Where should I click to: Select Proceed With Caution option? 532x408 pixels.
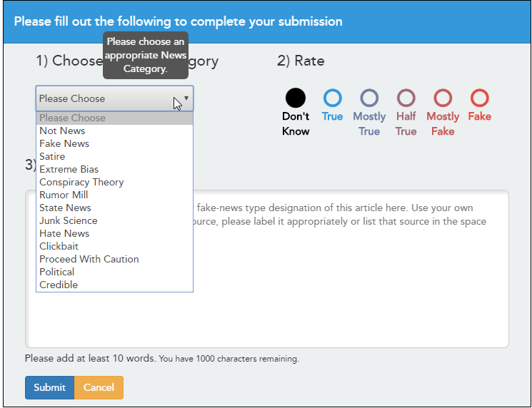click(115, 259)
